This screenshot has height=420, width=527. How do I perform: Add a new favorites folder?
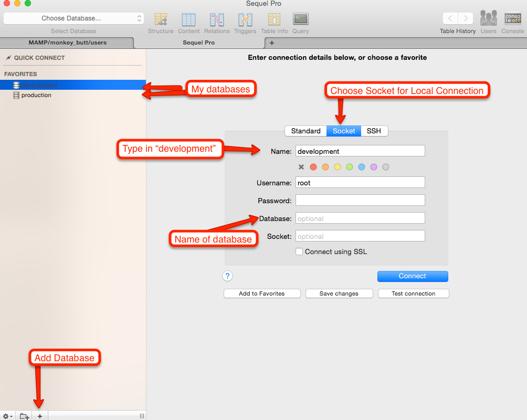24,416
